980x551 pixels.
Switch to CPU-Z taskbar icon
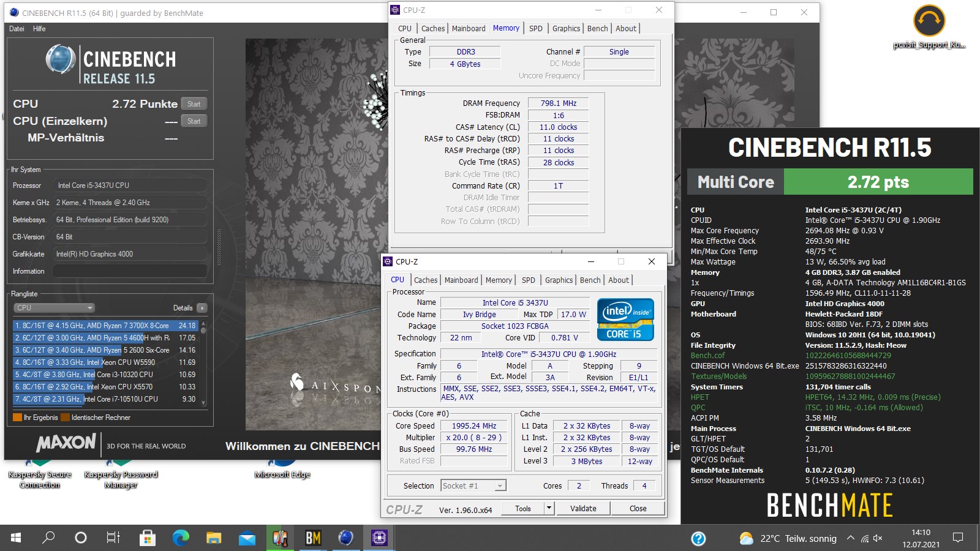(379, 538)
